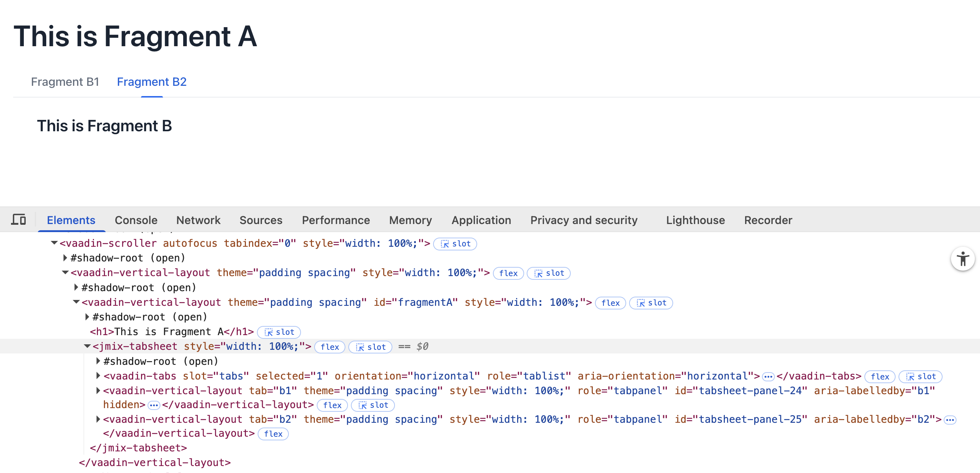Open Privacy and security panel
980x473 pixels.
584,220
